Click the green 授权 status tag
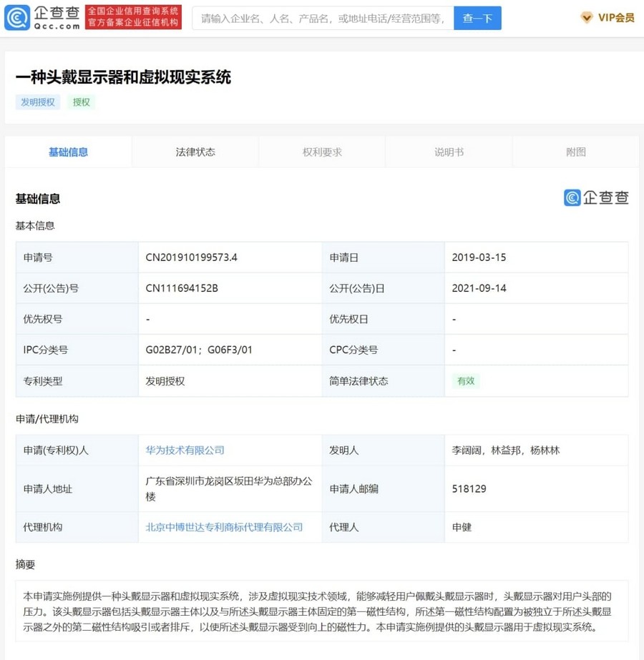Viewport: 644px width, 660px height. [82, 102]
